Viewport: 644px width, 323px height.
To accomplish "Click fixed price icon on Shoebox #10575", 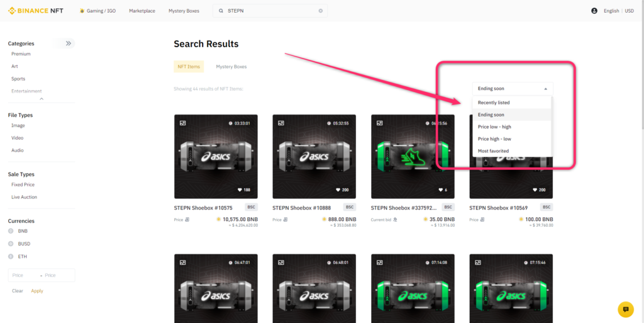I will pyautogui.click(x=187, y=220).
